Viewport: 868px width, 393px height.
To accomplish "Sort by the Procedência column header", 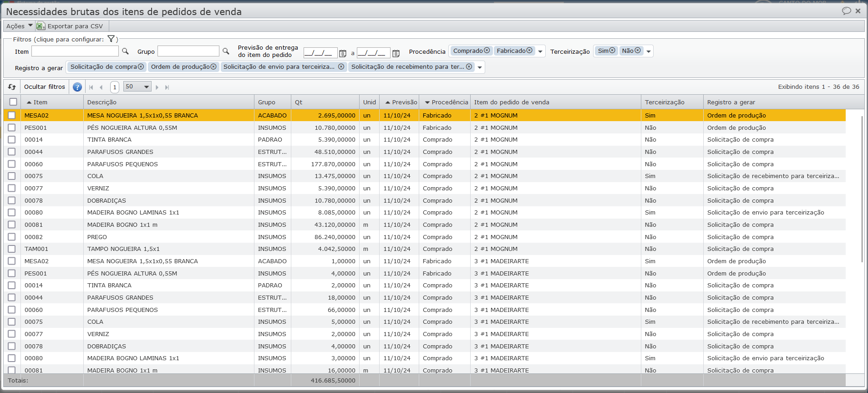I will click(445, 102).
